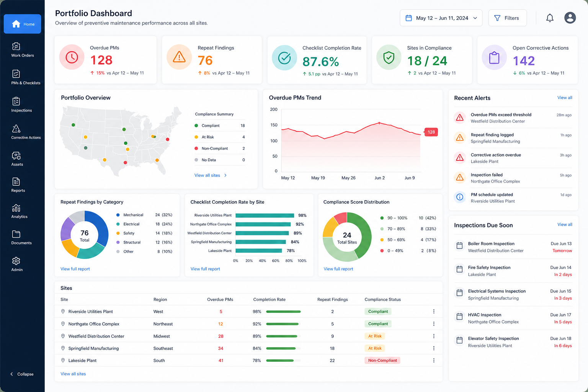The width and height of the screenshot is (588, 392).
Task: Click the Open Corrective Actions clipboard icon
Action: pos(494,58)
